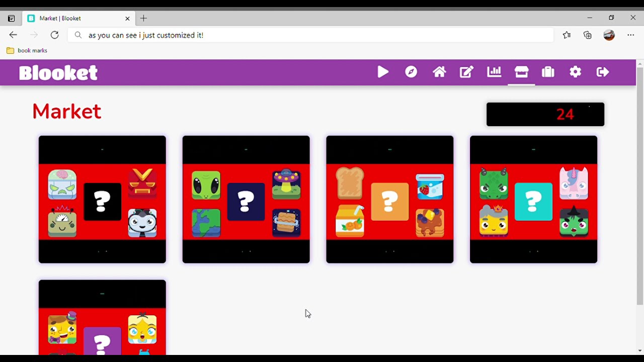Click the address bar text field
This screenshot has width=644, height=362.
(x=311, y=35)
